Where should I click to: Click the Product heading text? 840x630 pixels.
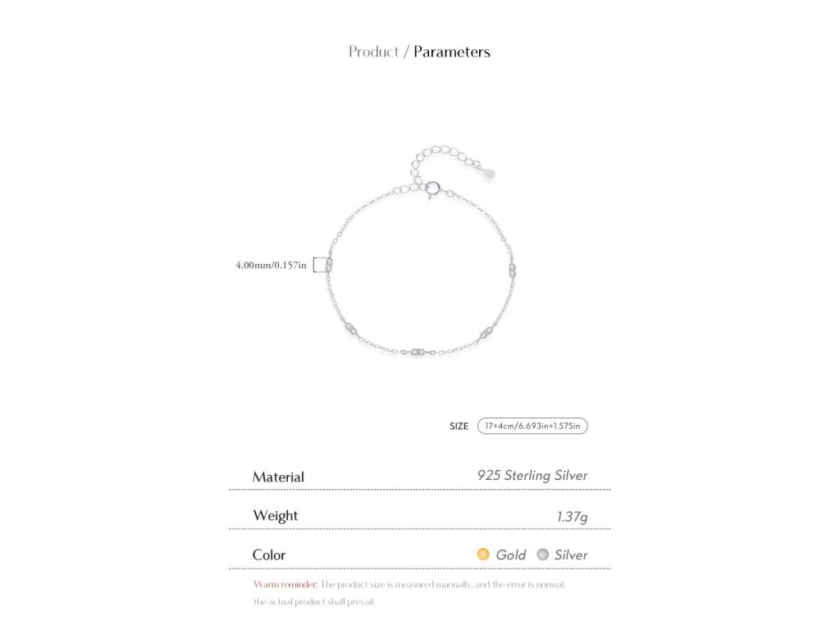pos(374,52)
